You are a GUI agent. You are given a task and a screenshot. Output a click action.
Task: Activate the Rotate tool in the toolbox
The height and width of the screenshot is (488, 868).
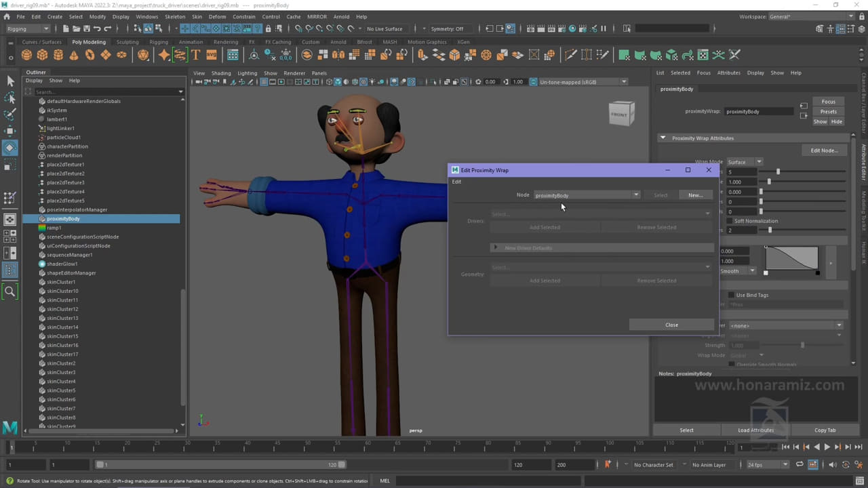(10, 148)
